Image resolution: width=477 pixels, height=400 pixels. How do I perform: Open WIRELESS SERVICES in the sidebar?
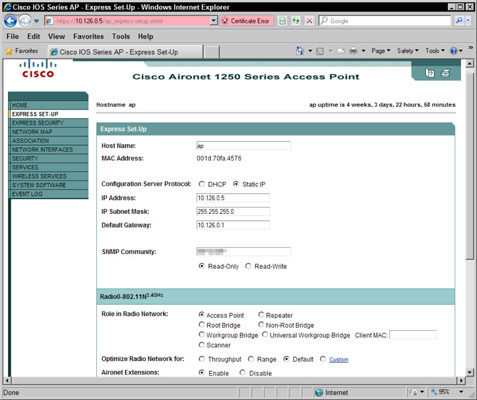49,176
